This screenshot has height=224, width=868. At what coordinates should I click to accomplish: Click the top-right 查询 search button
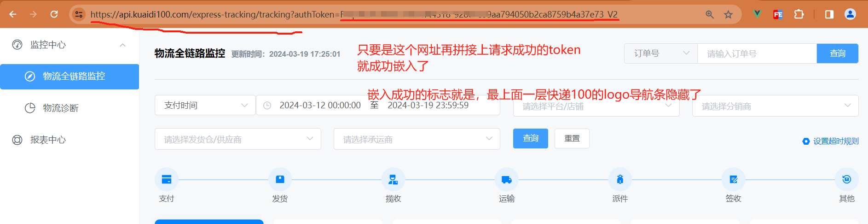click(x=838, y=53)
